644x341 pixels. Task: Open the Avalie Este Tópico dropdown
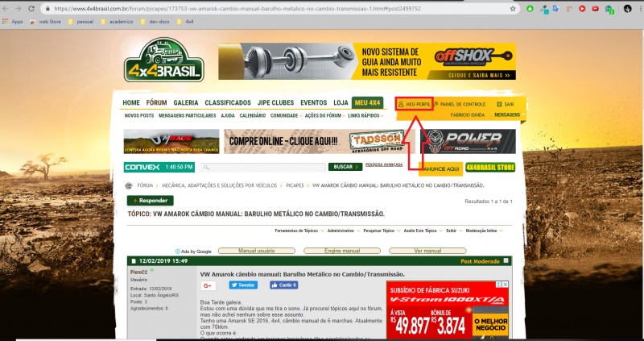pyautogui.click(x=423, y=231)
